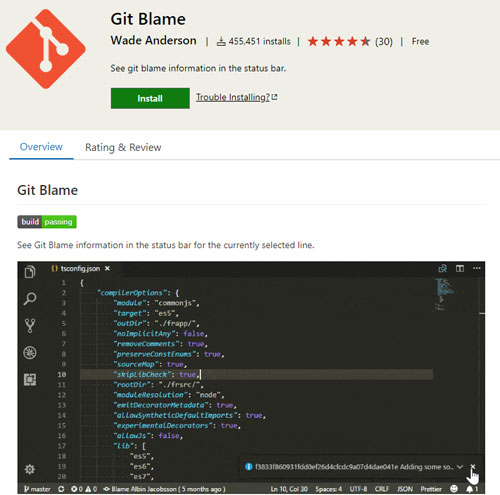Click the open changes icon in the editor toolbar
The width and height of the screenshot is (500, 495).
[x=443, y=268]
